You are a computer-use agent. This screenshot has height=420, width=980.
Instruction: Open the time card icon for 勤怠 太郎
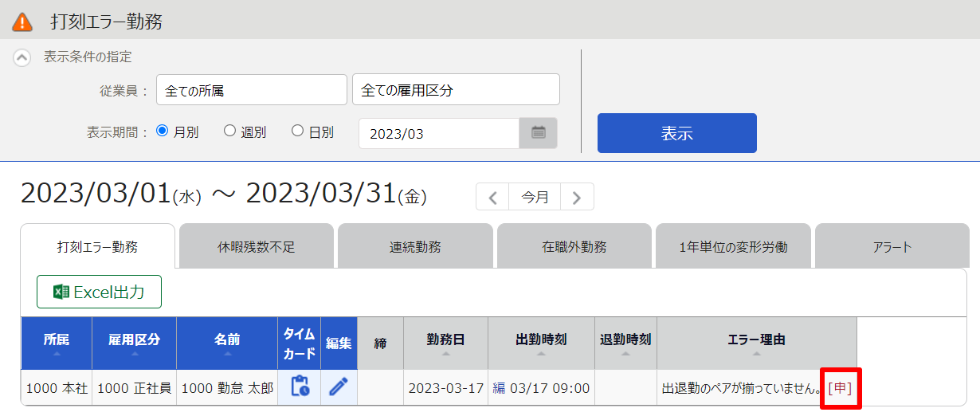(300, 387)
